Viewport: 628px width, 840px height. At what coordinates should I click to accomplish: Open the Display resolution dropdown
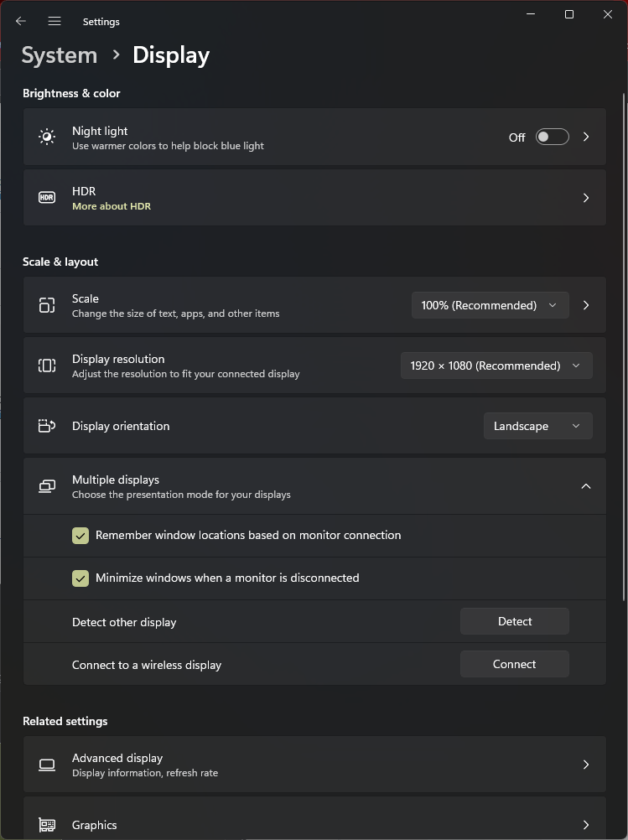[496, 365]
